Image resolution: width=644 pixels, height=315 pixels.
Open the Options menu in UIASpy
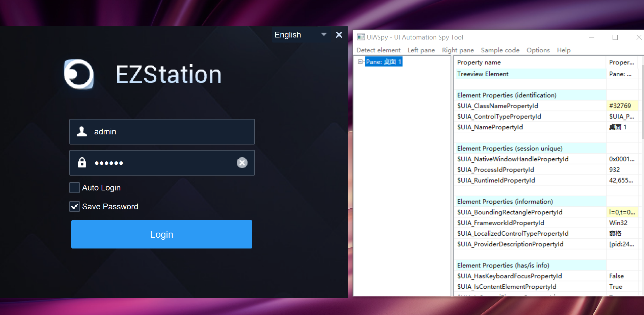click(x=538, y=50)
